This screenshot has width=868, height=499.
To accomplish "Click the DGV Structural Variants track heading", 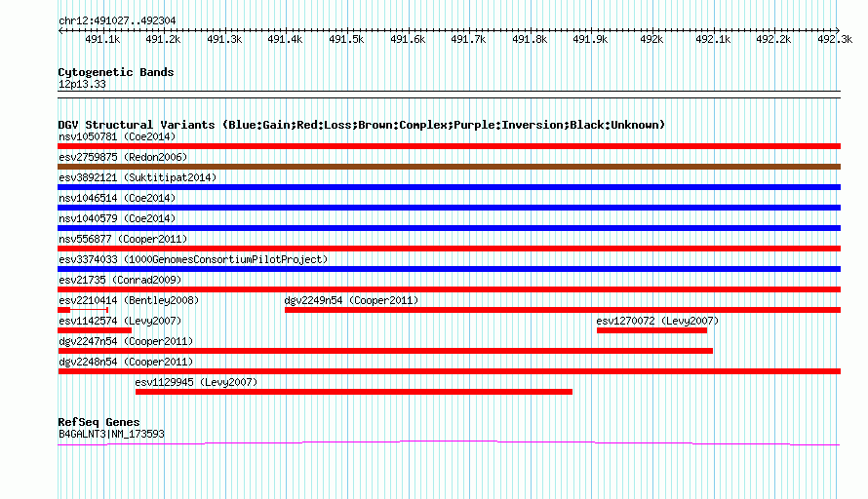I will [362, 125].
